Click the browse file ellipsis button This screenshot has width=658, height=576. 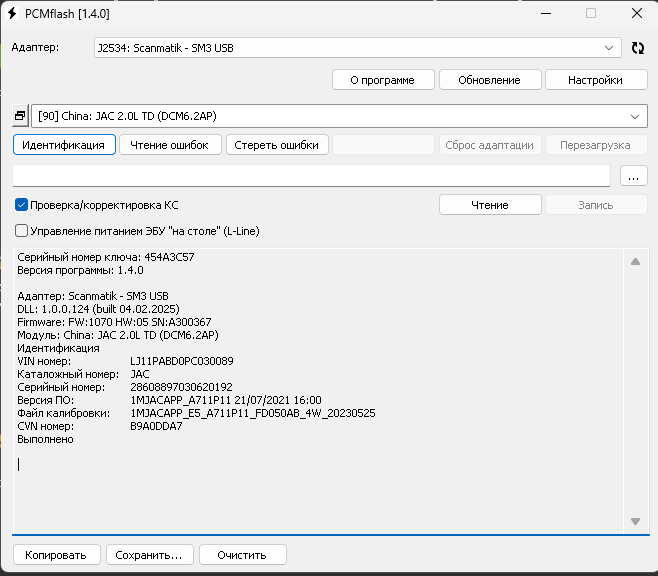click(x=633, y=176)
